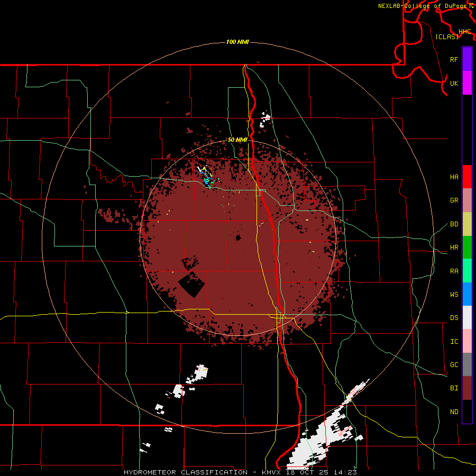Click the blue WS wet snow swatch
The image size is (476, 476).
(467, 294)
